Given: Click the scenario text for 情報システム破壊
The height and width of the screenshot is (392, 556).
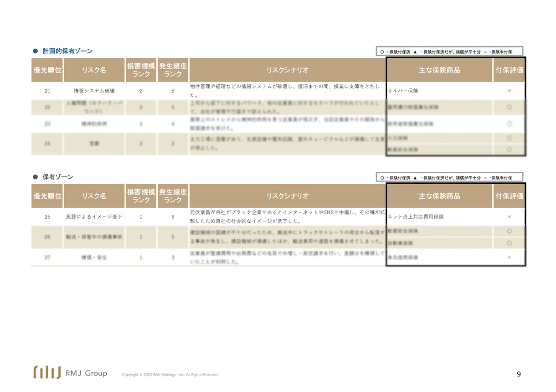Looking at the screenshot, I should [285, 91].
